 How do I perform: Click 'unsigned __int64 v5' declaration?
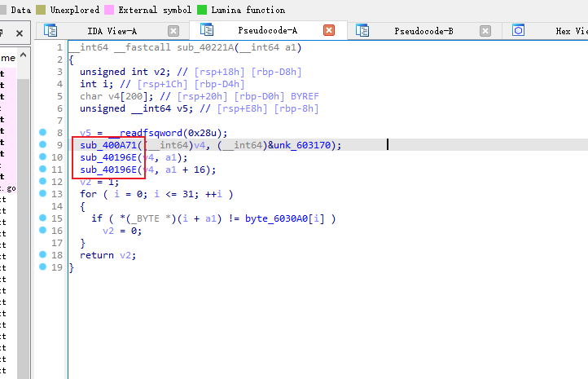pyautogui.click(x=137, y=108)
